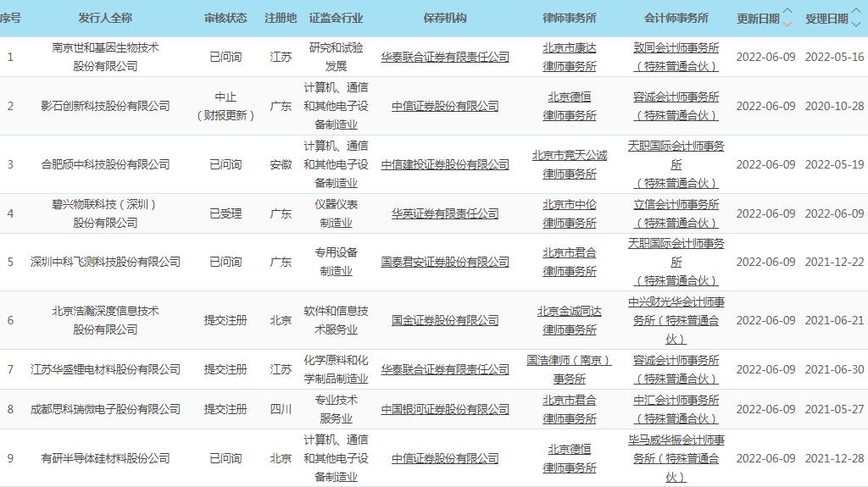The height and width of the screenshot is (487, 868).
Task: Open 北京市中伦律师事务所 link
Action: [570, 213]
